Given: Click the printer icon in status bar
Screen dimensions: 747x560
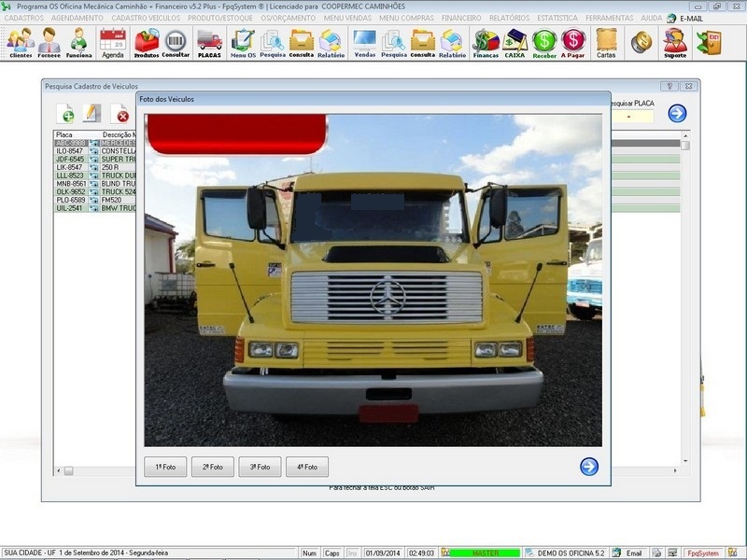Looking at the screenshot, I should [657, 553].
